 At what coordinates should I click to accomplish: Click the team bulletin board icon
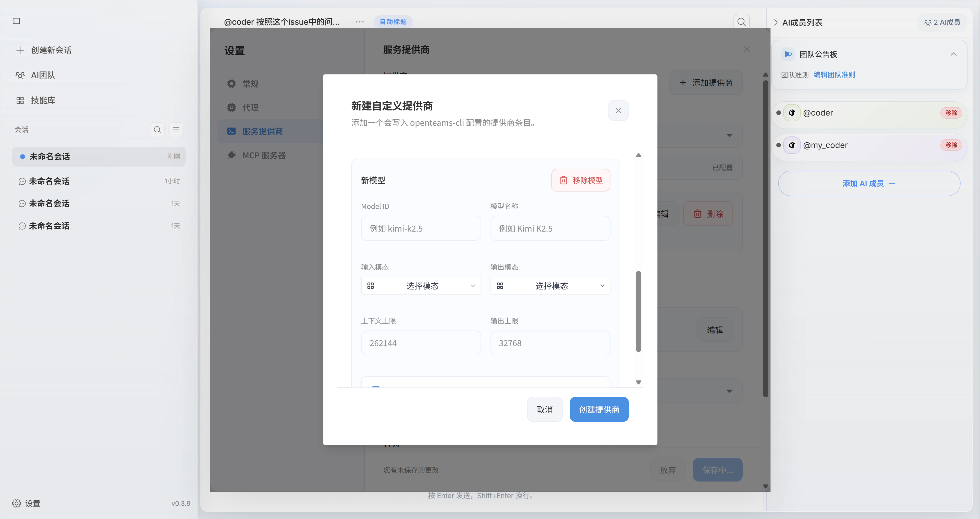tap(788, 54)
